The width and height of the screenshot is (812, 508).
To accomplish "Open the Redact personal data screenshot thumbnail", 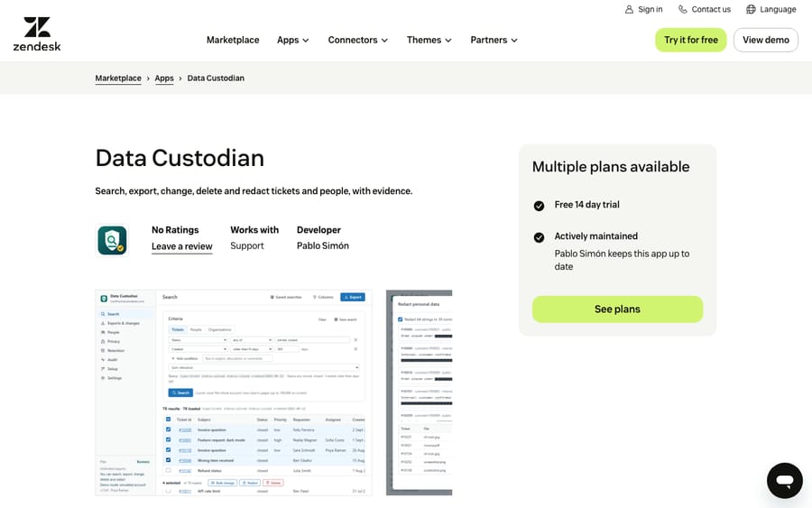I will [x=419, y=393].
